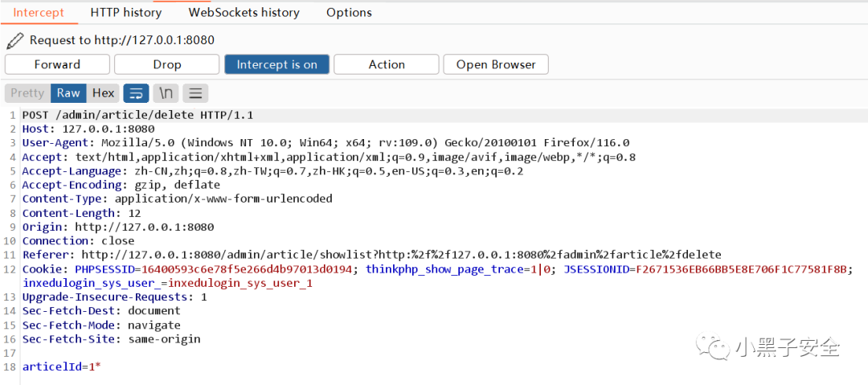Select the User-Agent header line
868x385 pixels.
[x=325, y=143]
